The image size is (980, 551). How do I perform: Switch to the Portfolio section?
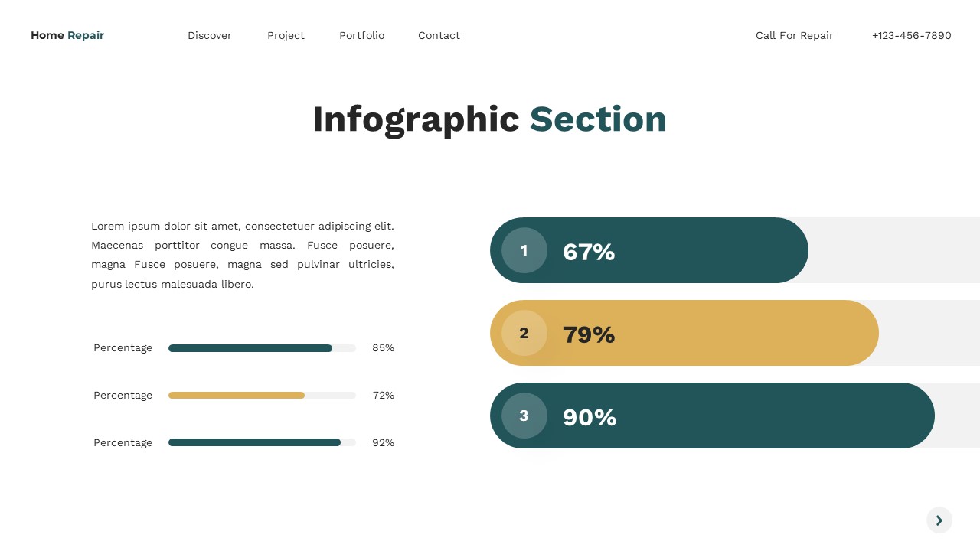[x=361, y=35]
